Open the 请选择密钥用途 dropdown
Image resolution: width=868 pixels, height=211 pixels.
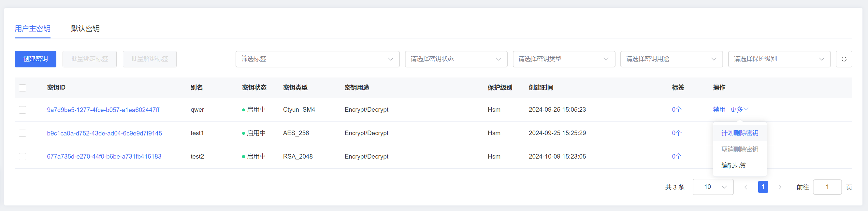click(x=672, y=59)
